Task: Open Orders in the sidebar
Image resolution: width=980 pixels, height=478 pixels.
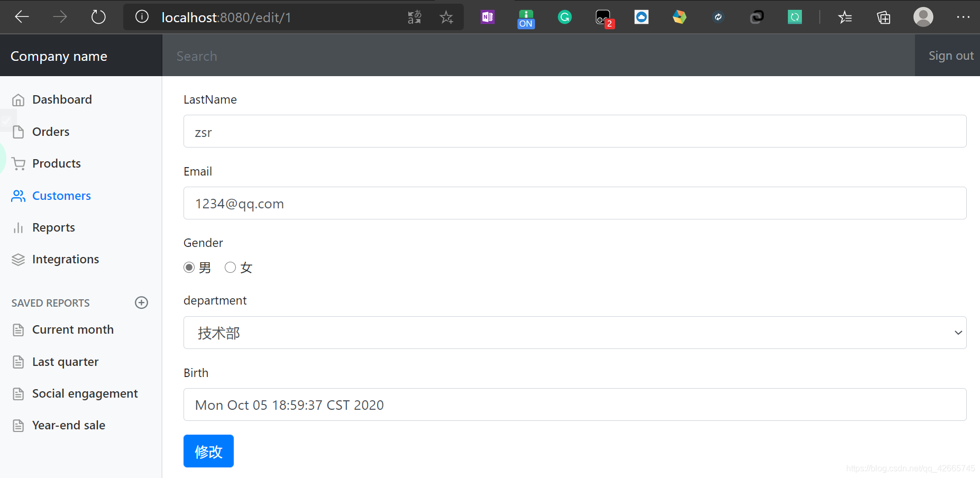Action: pyautogui.click(x=51, y=132)
